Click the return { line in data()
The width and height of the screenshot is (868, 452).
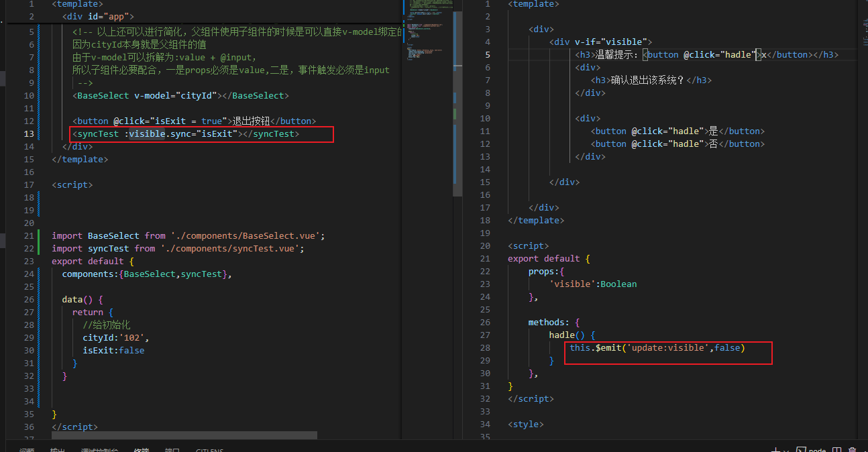93,313
